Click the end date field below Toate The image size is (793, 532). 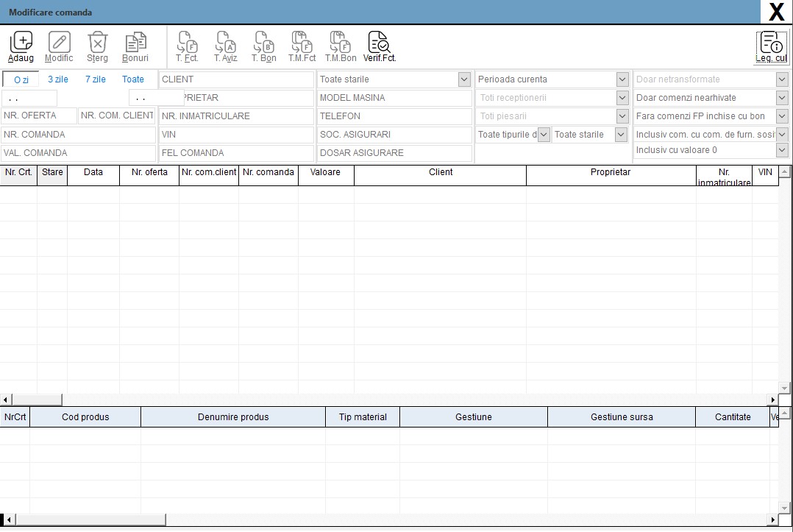156,98
